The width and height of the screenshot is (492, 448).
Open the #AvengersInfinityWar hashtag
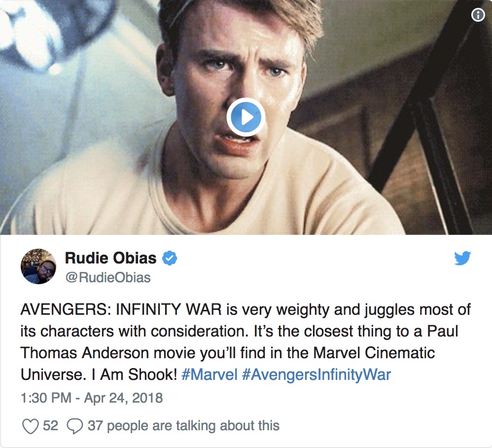point(316,374)
